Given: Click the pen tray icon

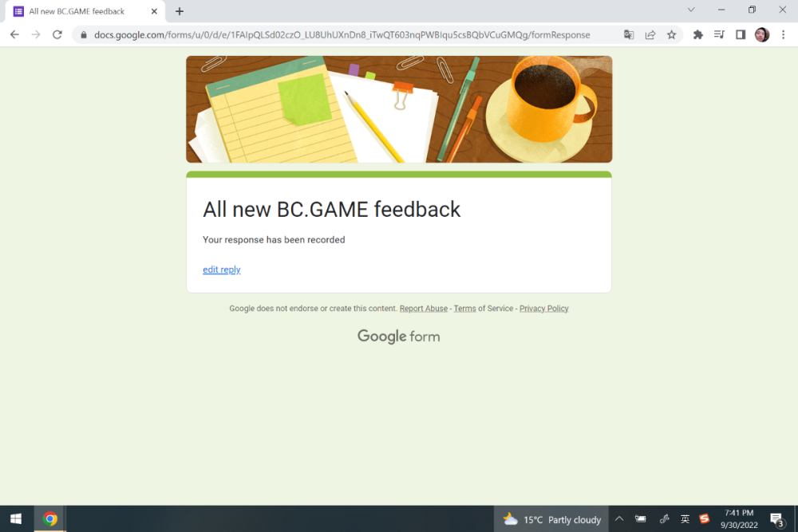Looking at the screenshot, I should click(664, 518).
